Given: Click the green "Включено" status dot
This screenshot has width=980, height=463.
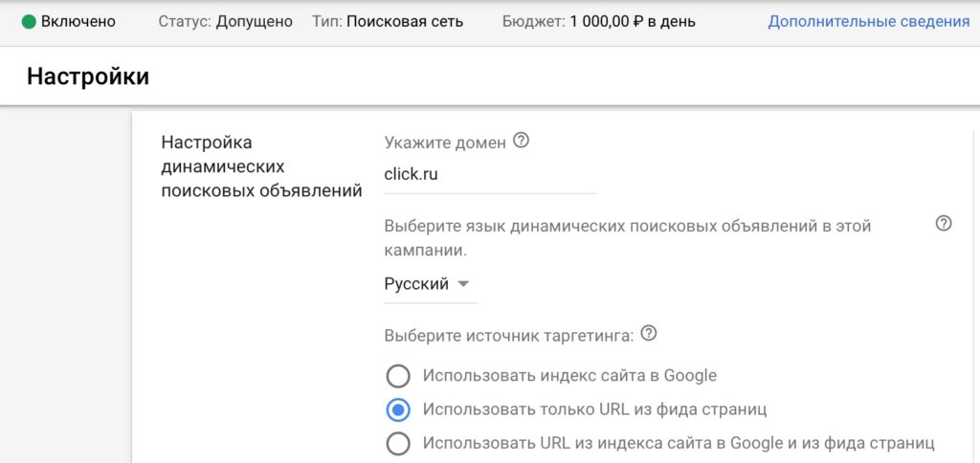Looking at the screenshot, I should click(x=29, y=21).
